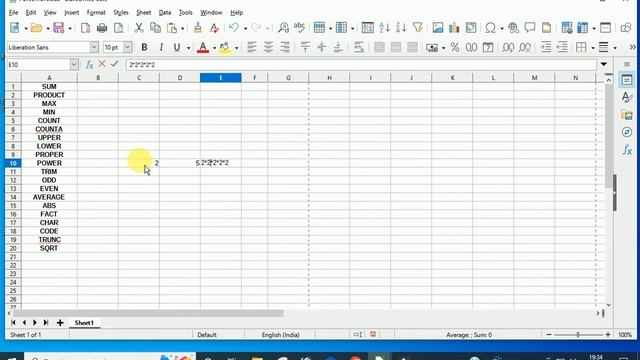Image resolution: width=640 pixels, height=360 pixels.
Task: Select the Clone Formatting paintbrush
Action: pos(198,28)
